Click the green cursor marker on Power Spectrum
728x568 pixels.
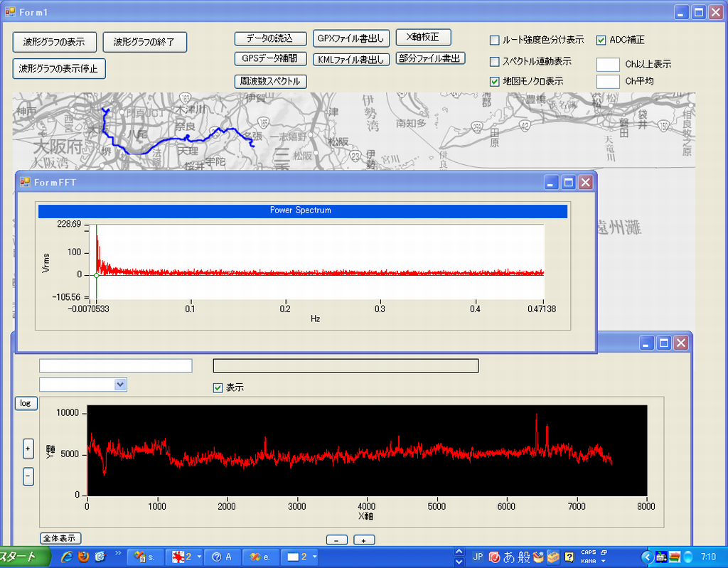[97, 275]
